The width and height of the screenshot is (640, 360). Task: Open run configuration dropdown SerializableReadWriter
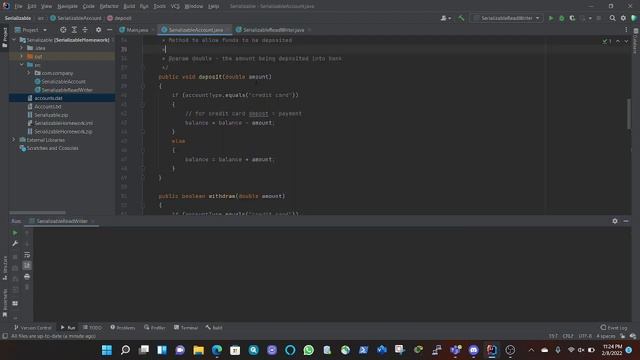[x=507, y=18]
